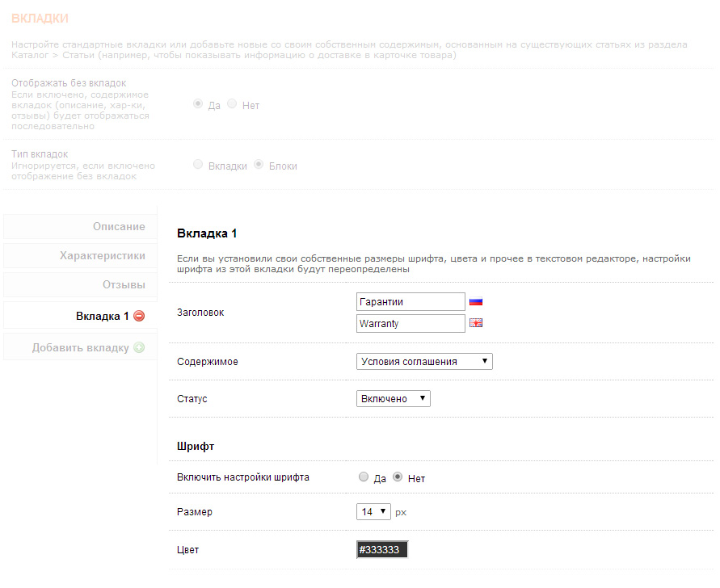Open the #333333 font color picker
Image resolution: width=720 pixels, height=588 pixels.
point(382,550)
